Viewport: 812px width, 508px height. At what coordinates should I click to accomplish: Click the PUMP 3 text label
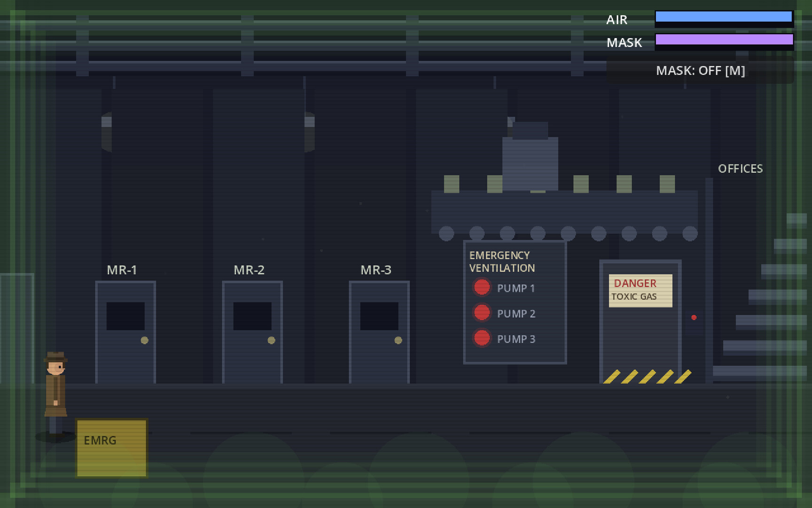point(516,339)
